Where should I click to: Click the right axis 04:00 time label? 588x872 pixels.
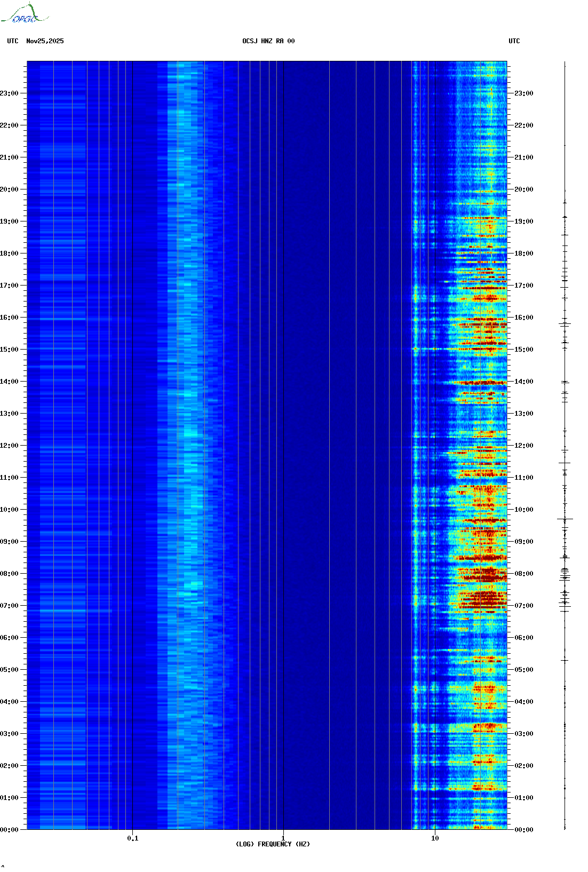(x=524, y=702)
